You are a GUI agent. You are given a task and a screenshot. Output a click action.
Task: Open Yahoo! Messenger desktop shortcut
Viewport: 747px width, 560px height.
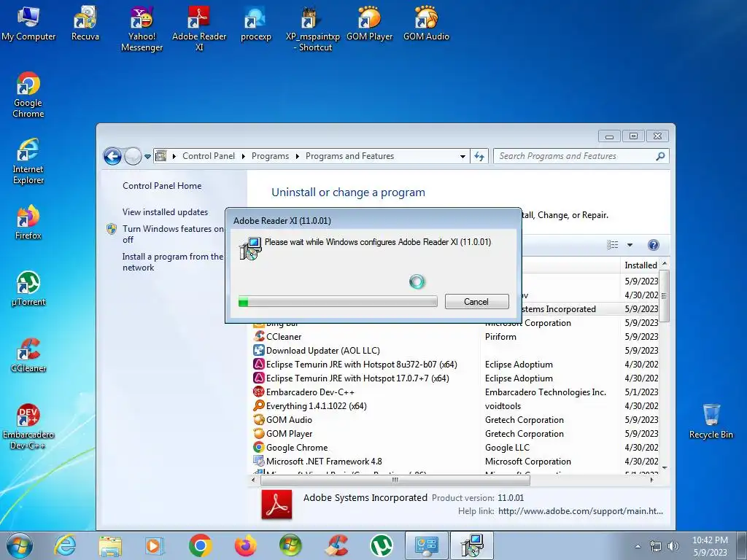142,28
